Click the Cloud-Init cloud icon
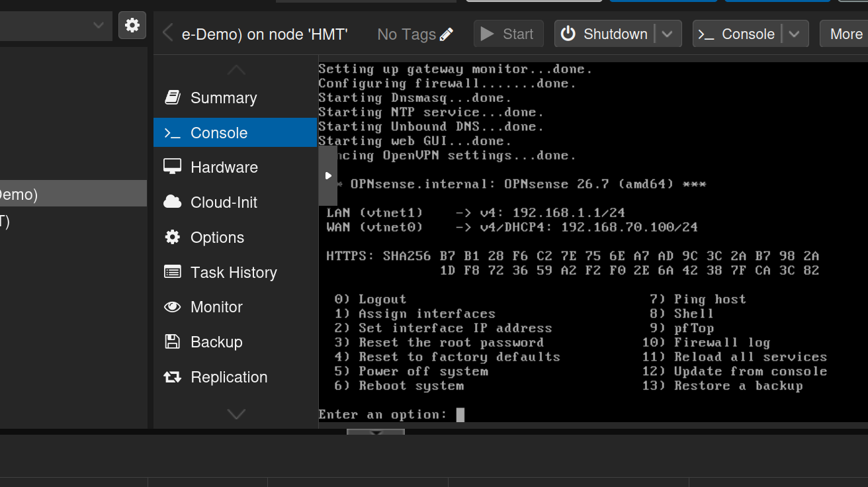 (173, 202)
